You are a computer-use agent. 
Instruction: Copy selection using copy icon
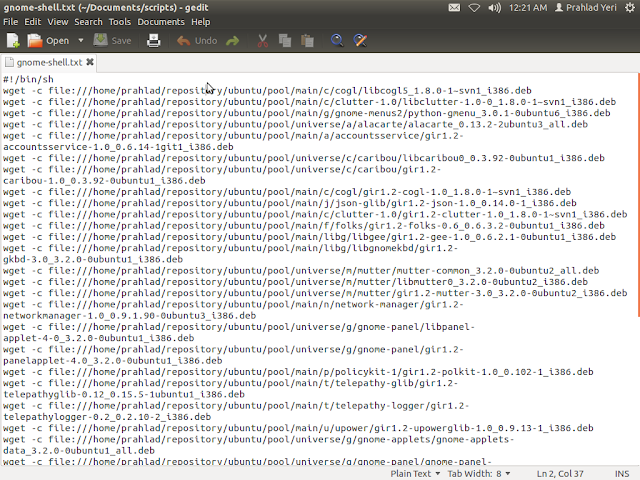pos(285,40)
